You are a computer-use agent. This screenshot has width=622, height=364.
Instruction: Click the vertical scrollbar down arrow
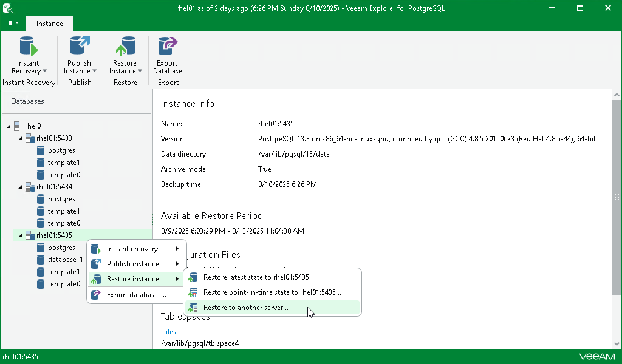coord(616,344)
